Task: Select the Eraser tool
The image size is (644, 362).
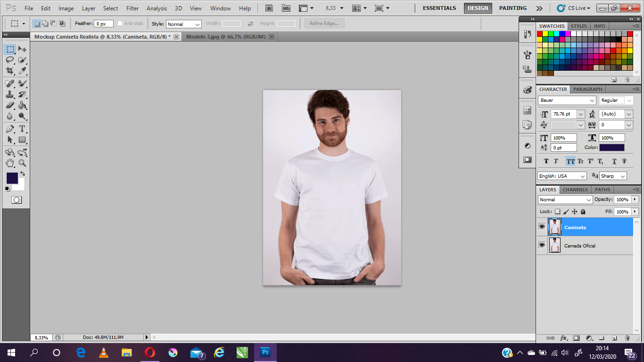Action: pos(10,105)
